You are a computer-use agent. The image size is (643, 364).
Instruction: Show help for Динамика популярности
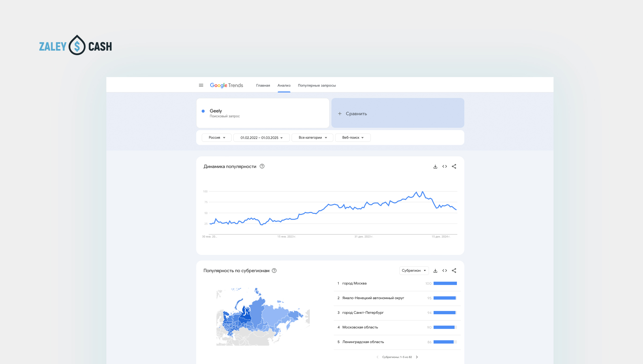tap(262, 166)
